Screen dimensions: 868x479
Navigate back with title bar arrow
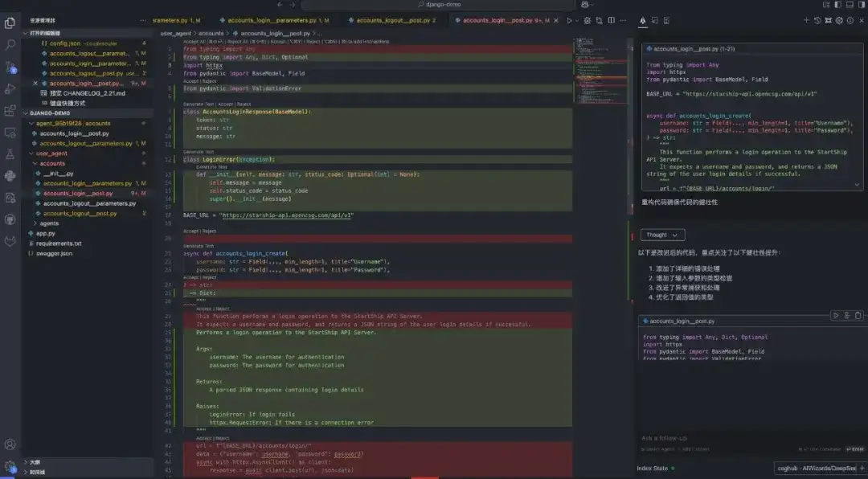tap(280, 5)
